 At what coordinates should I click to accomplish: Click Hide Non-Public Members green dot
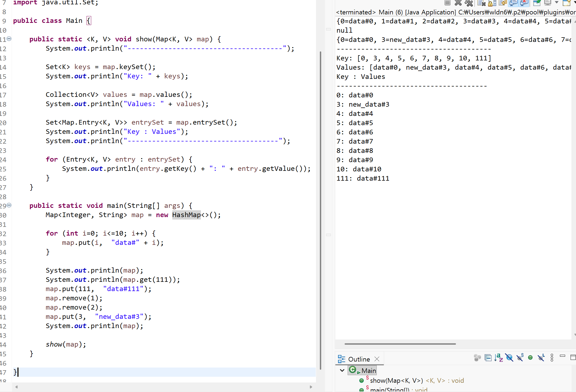click(530, 358)
